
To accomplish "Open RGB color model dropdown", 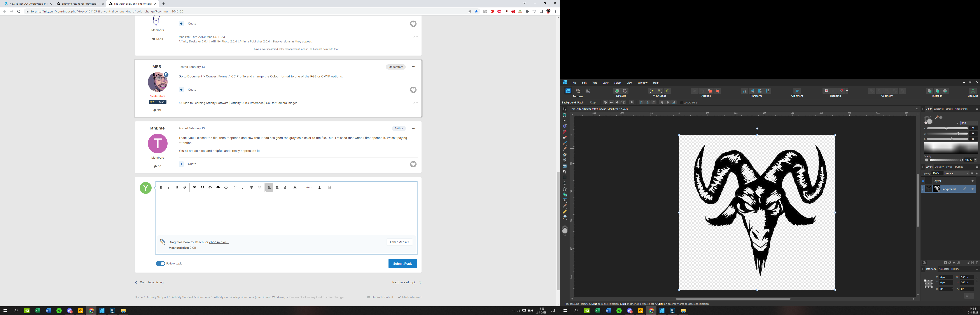I will click(x=969, y=123).
